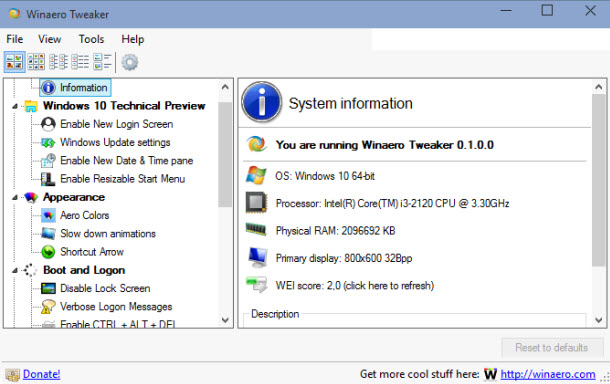Select Windows Update settings item
This screenshot has height=384, width=610.
(115, 142)
